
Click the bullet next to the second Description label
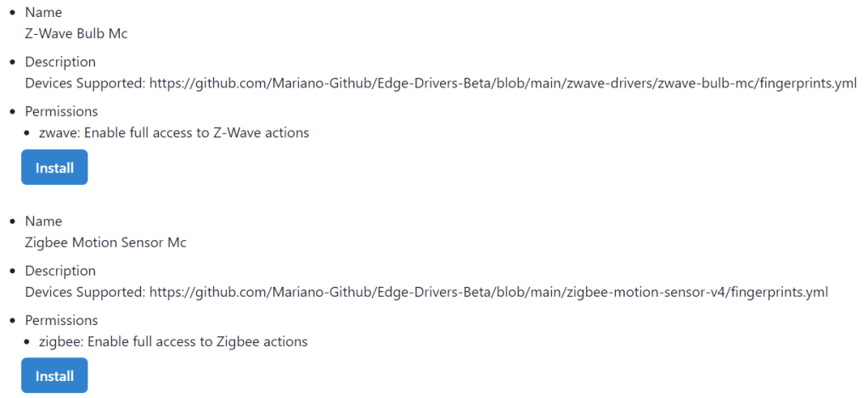(x=10, y=272)
